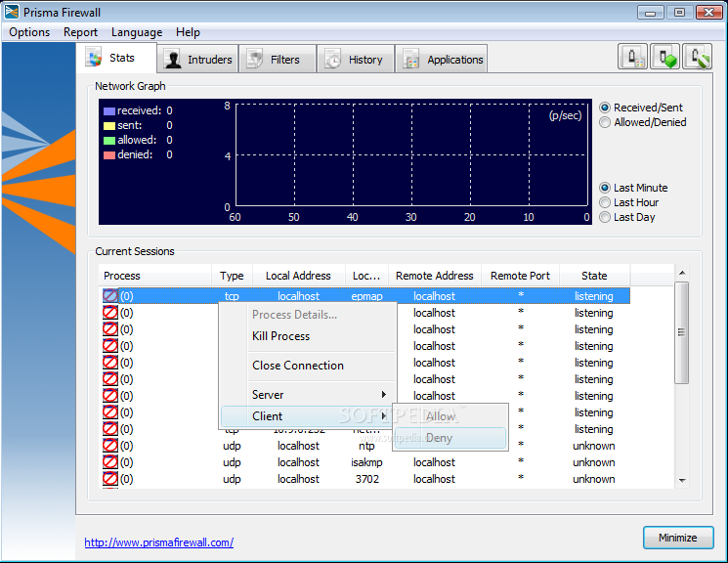Open the Help menu
The height and width of the screenshot is (563, 728).
(x=188, y=32)
